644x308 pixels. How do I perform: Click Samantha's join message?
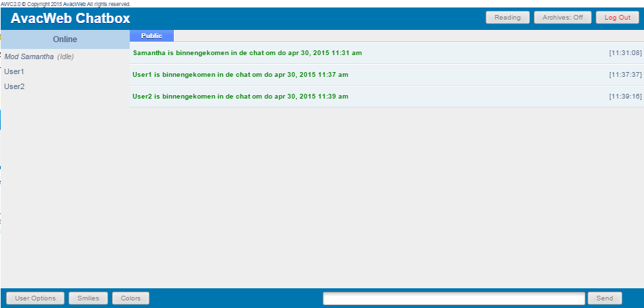click(247, 52)
